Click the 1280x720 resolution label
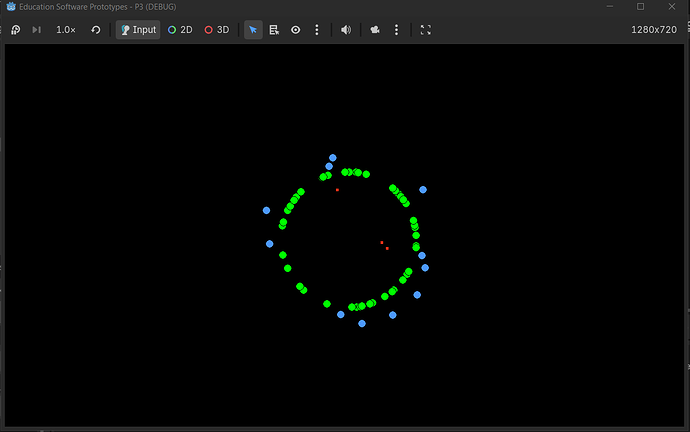 [654, 30]
